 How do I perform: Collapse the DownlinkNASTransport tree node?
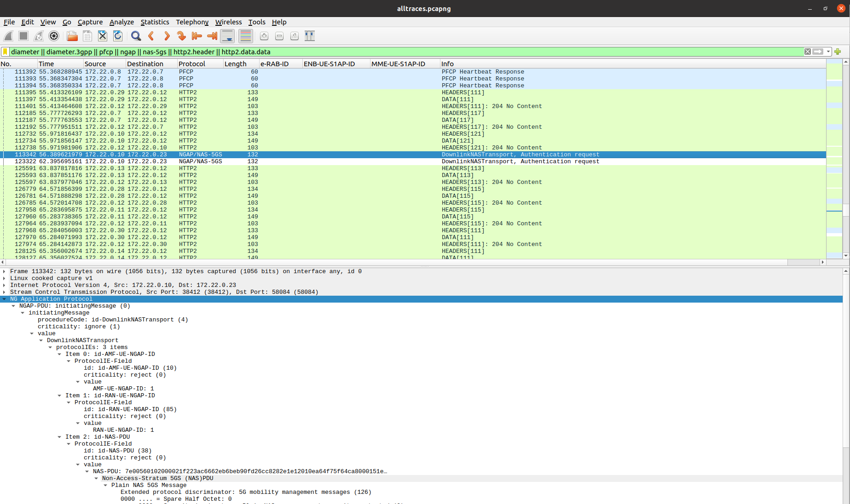[x=41, y=340]
